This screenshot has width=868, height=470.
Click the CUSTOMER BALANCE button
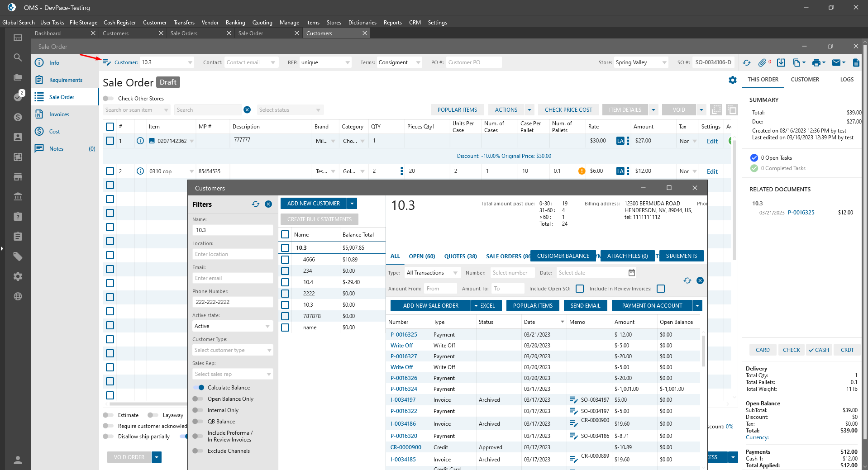pos(563,256)
